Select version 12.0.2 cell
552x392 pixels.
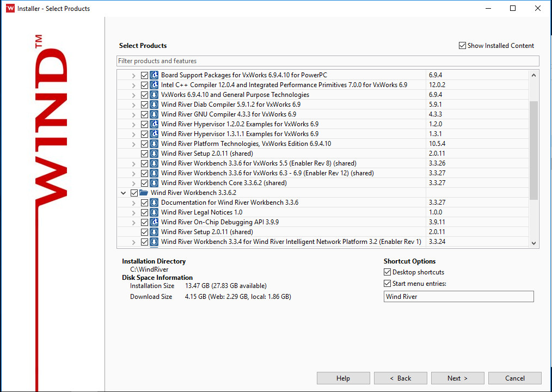pos(437,85)
